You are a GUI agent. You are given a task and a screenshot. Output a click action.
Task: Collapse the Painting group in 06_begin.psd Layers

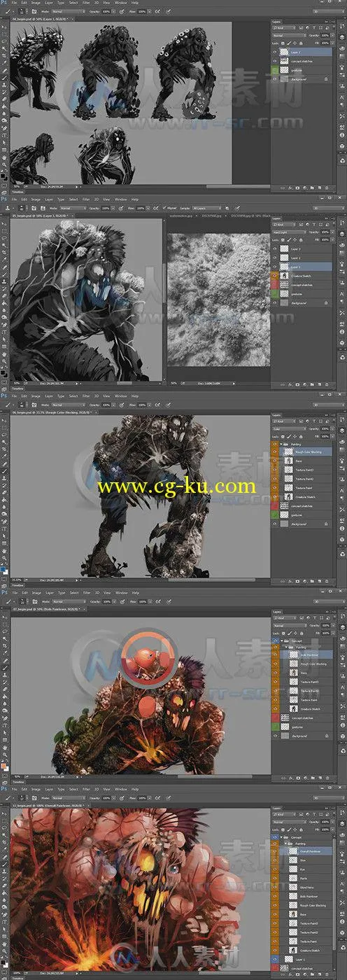click(282, 444)
